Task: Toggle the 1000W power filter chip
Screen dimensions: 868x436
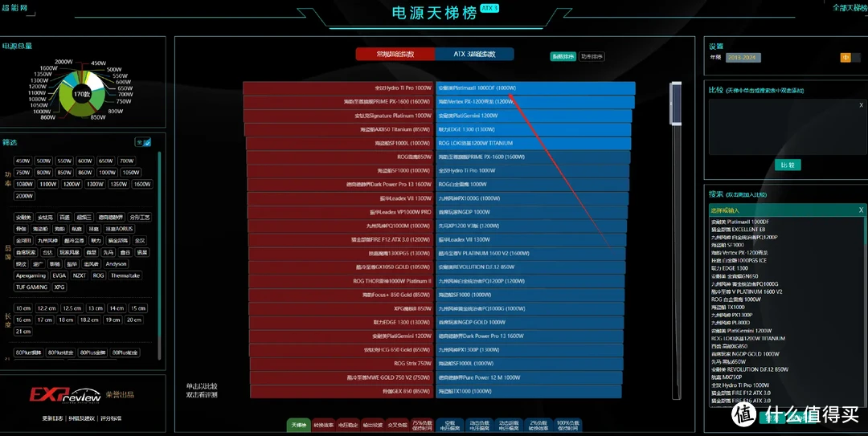Action: (107, 173)
